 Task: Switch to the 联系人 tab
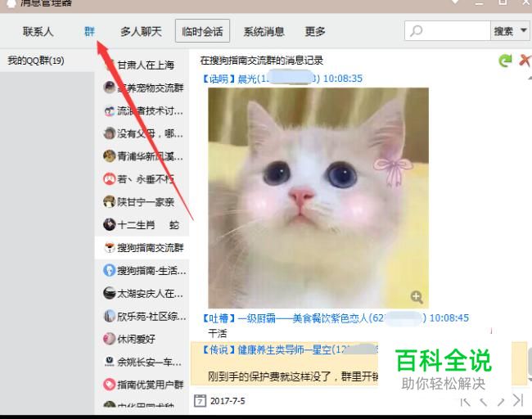tap(38, 32)
